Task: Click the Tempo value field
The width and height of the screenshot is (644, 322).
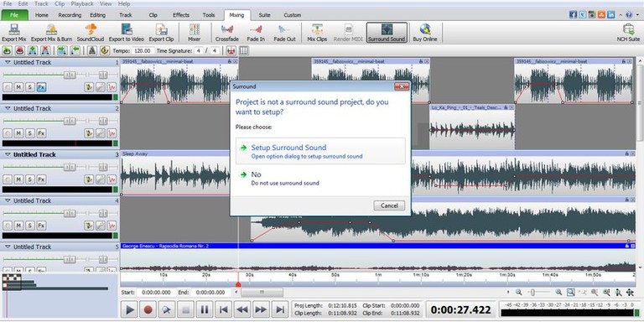Action: (x=143, y=50)
